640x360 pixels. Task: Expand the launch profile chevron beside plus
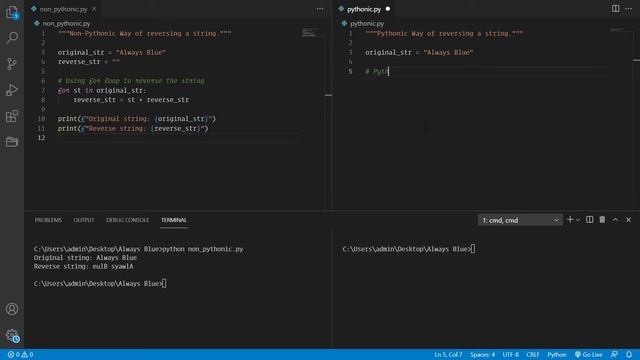(578, 220)
